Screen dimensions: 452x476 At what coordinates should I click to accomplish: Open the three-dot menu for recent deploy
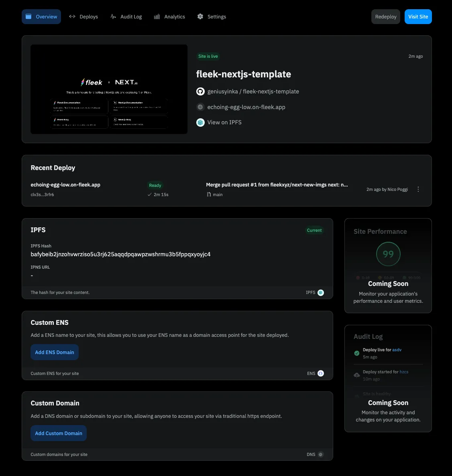click(x=418, y=189)
